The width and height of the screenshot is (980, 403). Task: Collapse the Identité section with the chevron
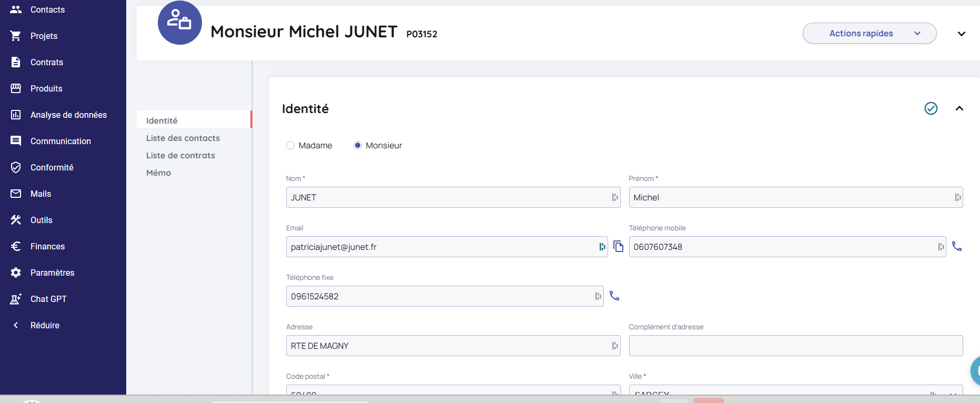pos(959,108)
